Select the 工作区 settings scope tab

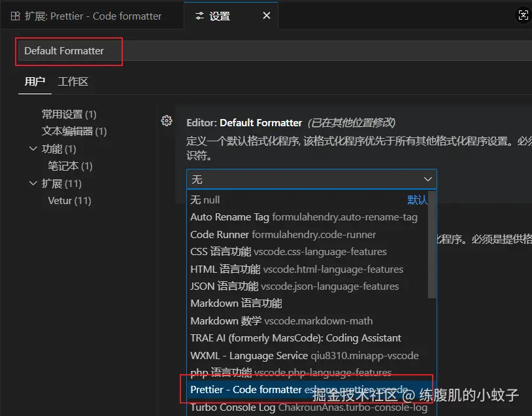pos(73,82)
